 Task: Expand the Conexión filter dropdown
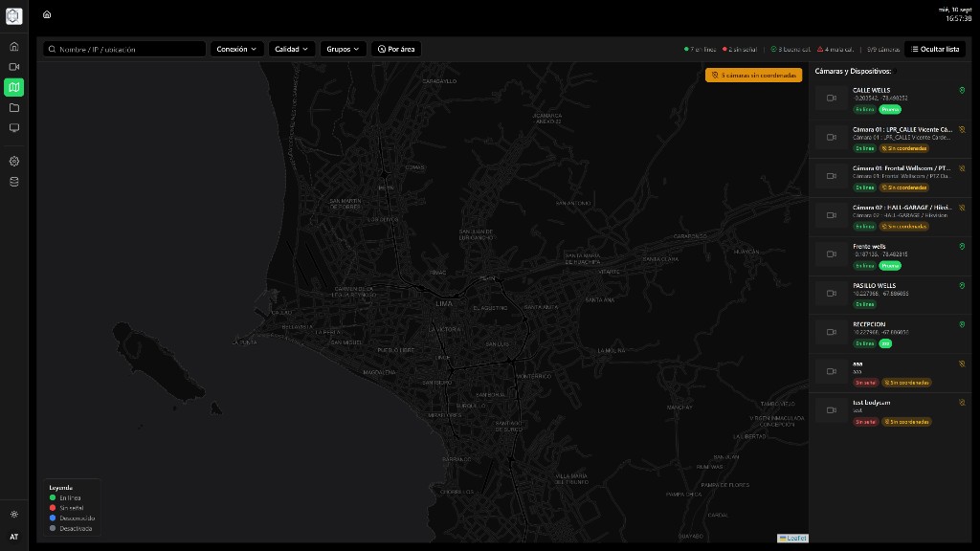pos(236,50)
